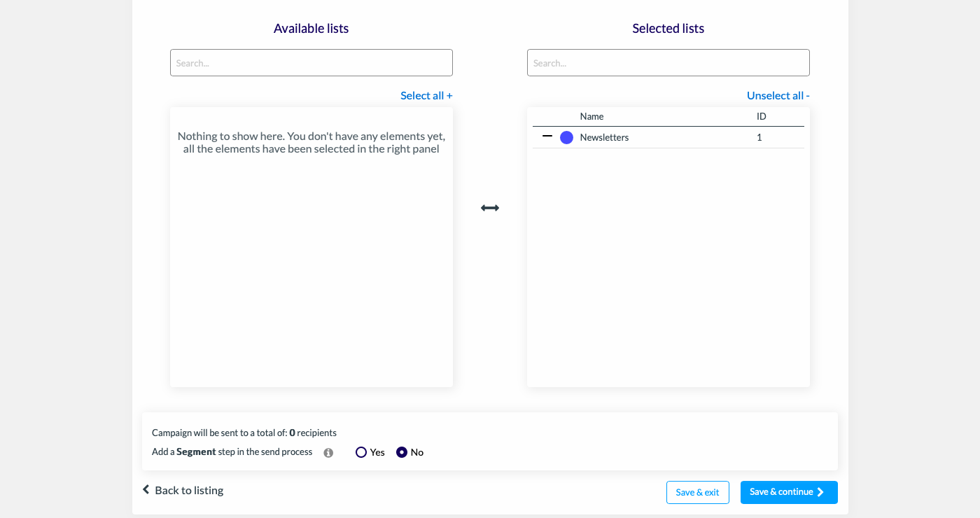This screenshot has width=980, height=518.
Task: Focus the Selected lists search field
Action: pos(668,63)
